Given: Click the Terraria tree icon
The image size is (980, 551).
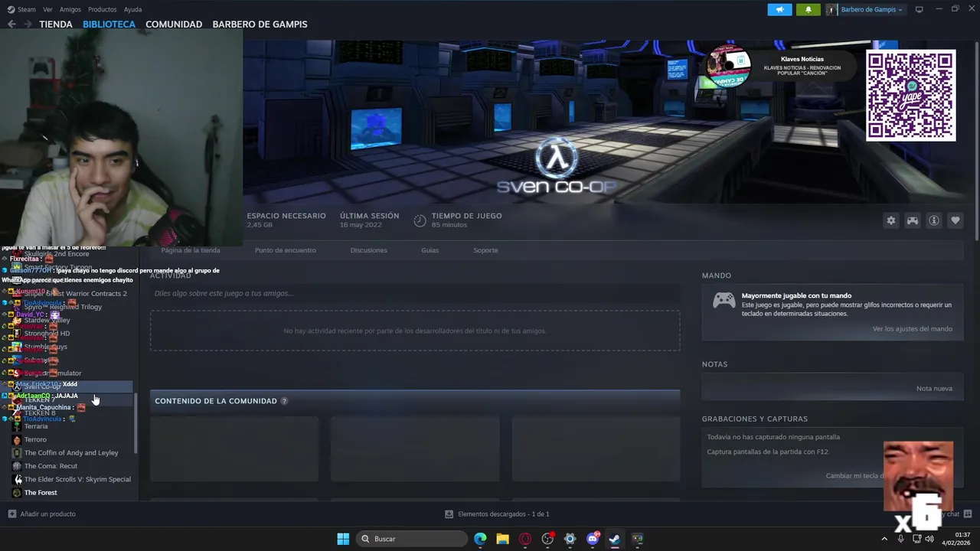Looking at the screenshot, I should 17,426.
